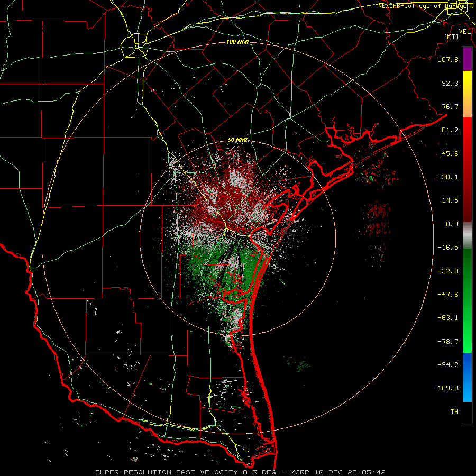The height and width of the screenshot is (476, 476).
Task: Click the 92.3 velocity scale value
Action: pyautogui.click(x=450, y=83)
